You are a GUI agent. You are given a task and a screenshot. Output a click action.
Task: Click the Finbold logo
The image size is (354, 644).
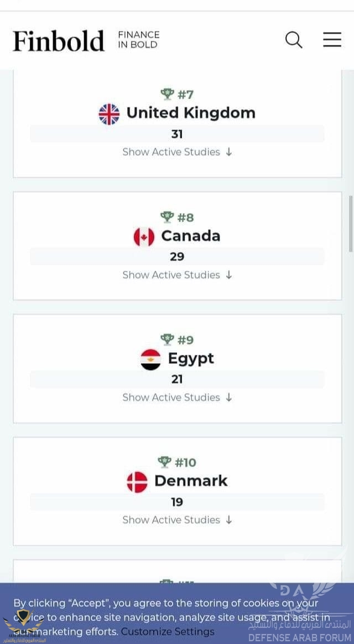[x=59, y=42]
